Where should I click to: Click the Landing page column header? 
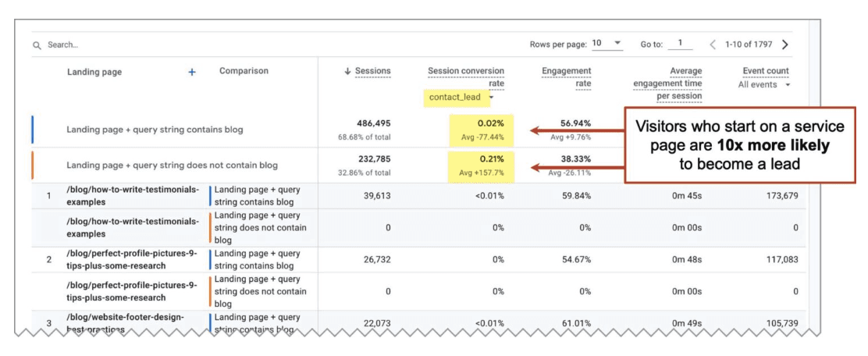click(x=94, y=72)
